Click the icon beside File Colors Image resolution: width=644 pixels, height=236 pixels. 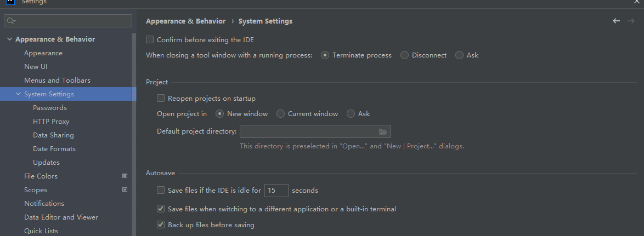(x=125, y=176)
